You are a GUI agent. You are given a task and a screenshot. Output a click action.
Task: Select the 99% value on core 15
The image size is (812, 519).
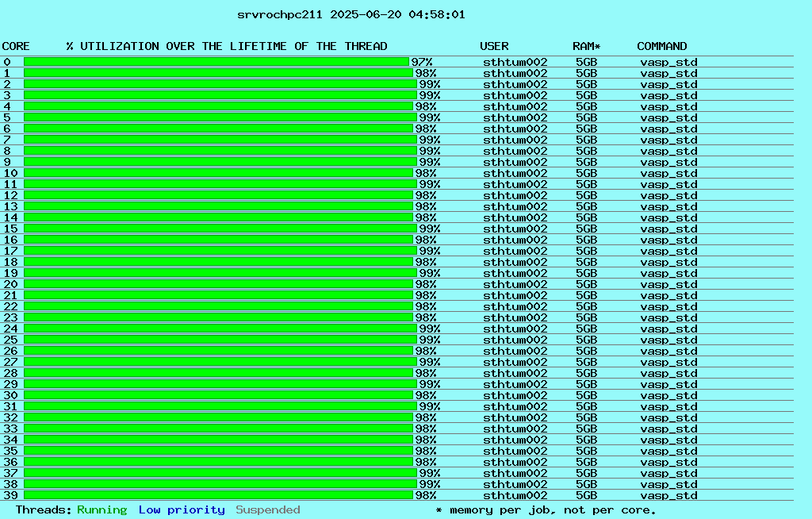[429, 229]
